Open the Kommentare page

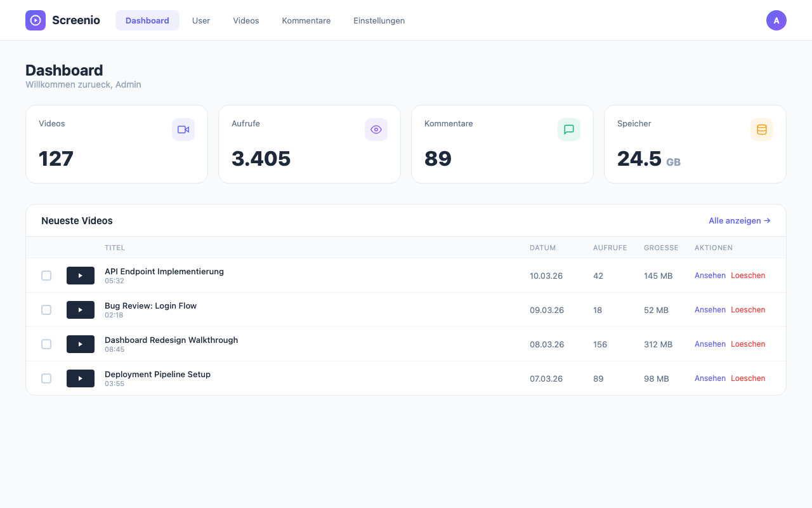point(306,20)
